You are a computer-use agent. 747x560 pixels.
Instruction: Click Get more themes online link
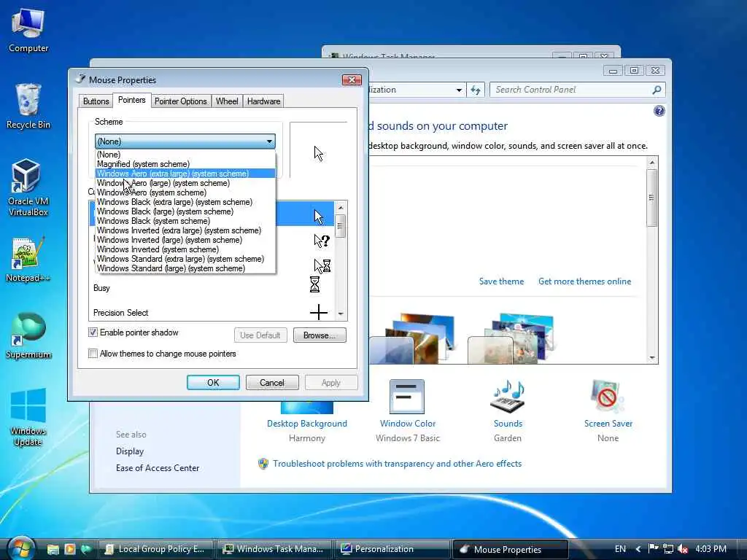pos(584,281)
